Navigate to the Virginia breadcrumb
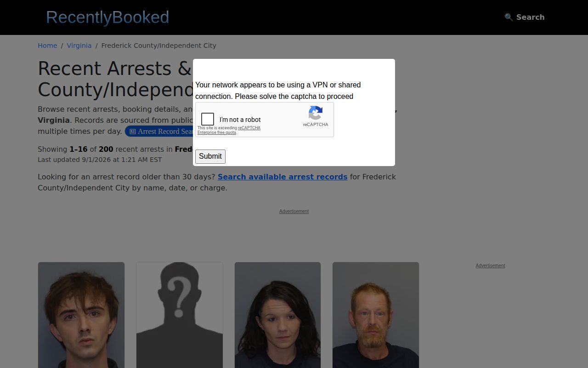The width and height of the screenshot is (588, 368). (79, 46)
